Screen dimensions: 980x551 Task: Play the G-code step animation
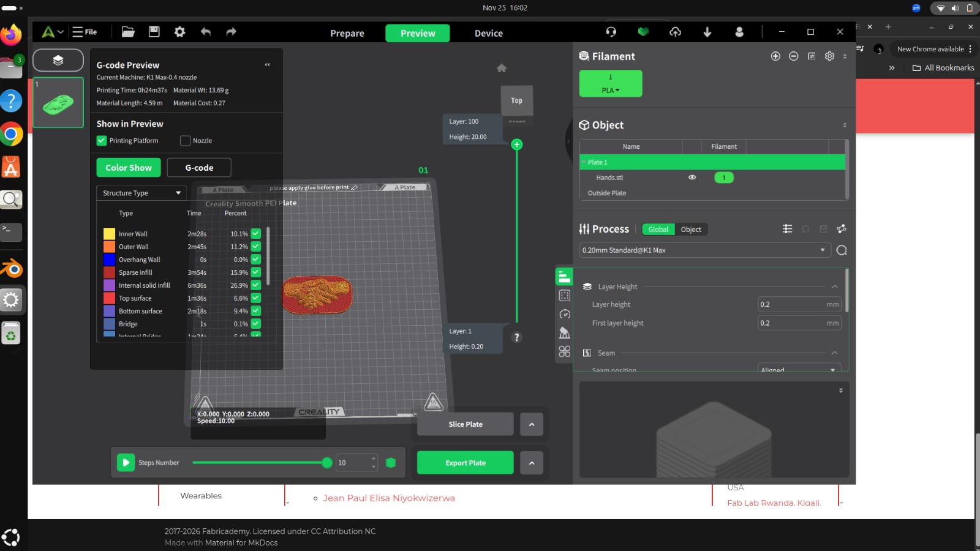[x=126, y=463]
